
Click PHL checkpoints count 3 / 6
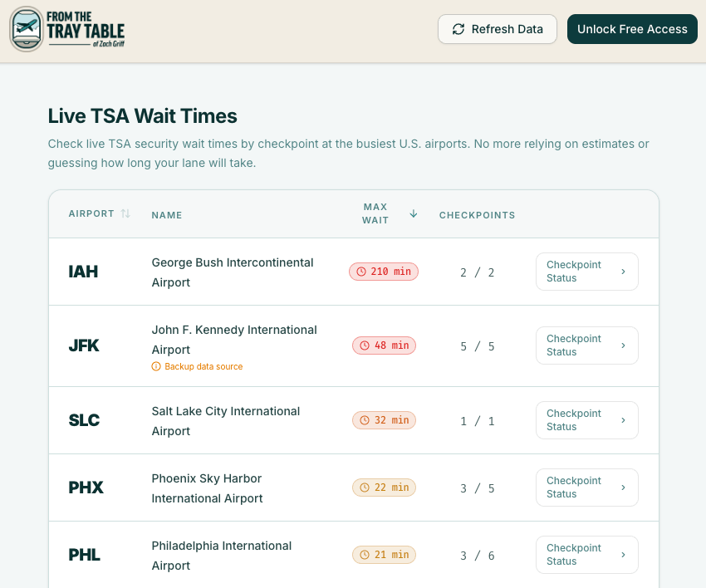tap(478, 556)
